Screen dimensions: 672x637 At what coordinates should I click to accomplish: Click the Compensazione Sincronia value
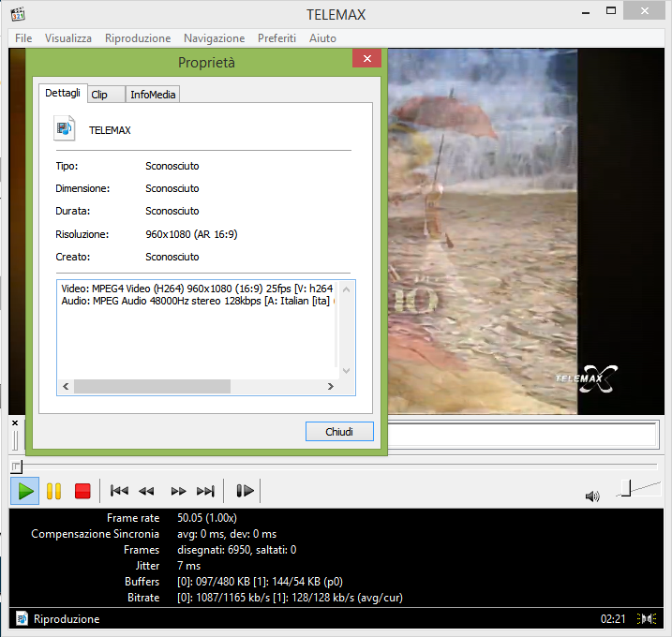pos(227,534)
